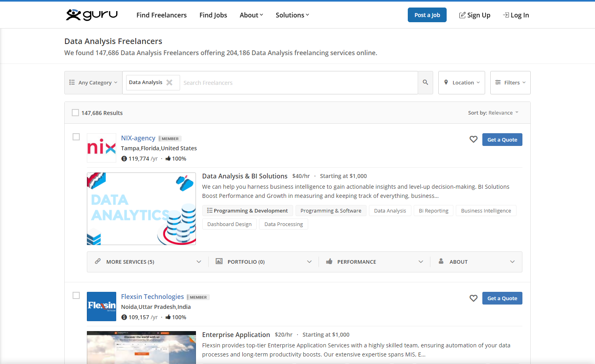Click the NIX-agency 100% thumbs-up icon
595x364 pixels.
168,158
